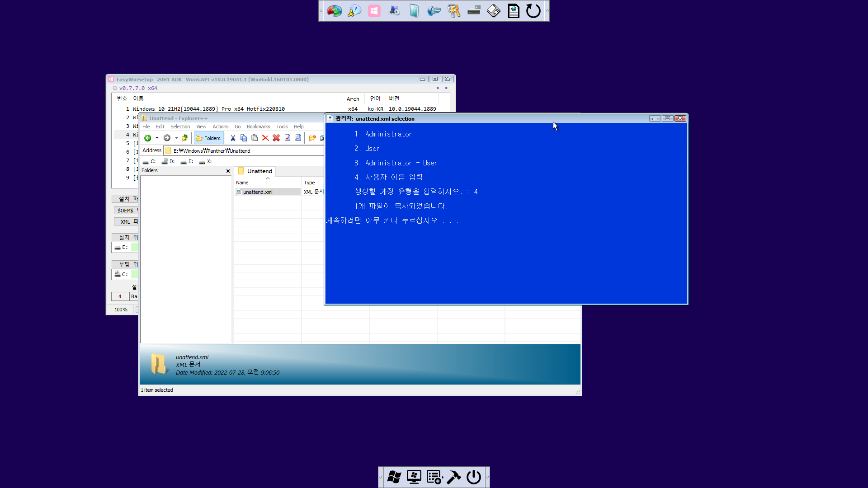Open the Selection menu in Explorer++
868x488 pixels.
[180, 127]
